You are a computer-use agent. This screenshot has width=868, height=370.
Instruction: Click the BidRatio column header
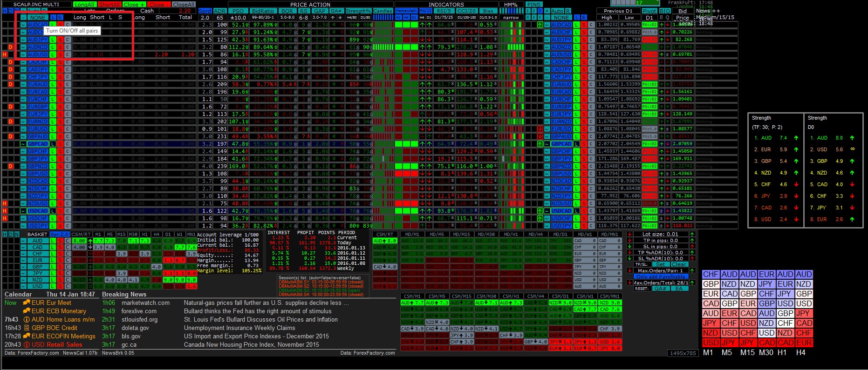click(x=263, y=11)
